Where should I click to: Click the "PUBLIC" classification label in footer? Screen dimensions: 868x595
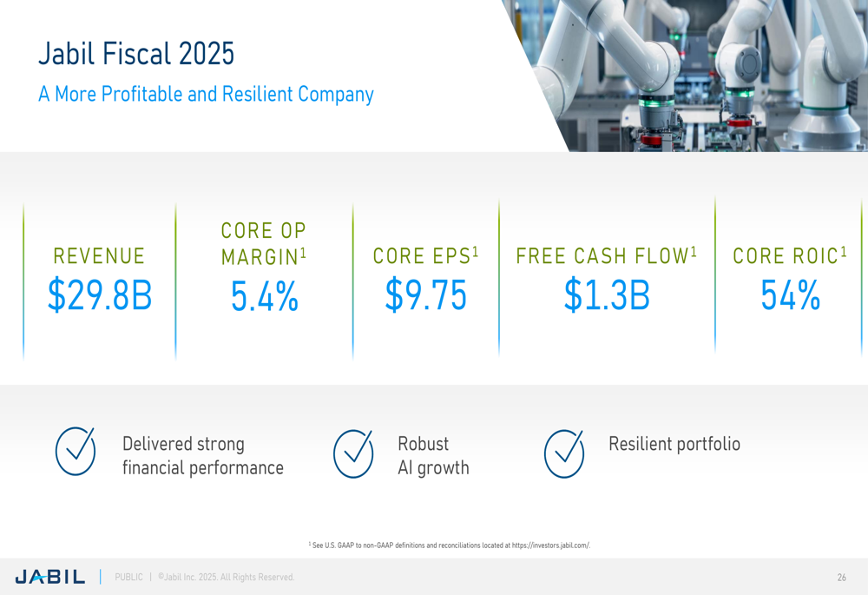(129, 578)
